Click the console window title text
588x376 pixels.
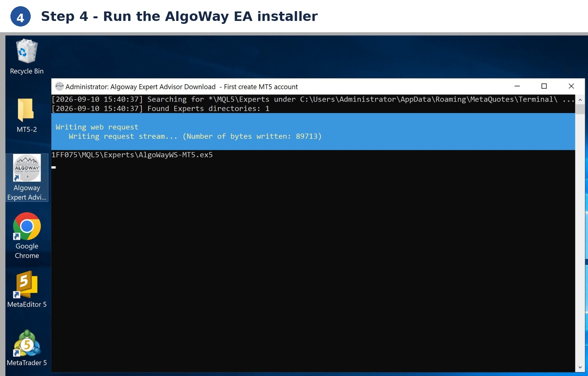[x=182, y=87]
